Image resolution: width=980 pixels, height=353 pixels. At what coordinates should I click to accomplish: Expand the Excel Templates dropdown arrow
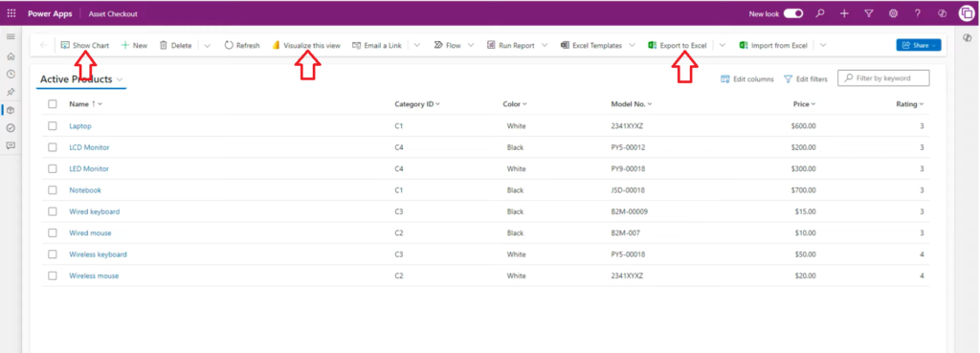click(x=632, y=45)
